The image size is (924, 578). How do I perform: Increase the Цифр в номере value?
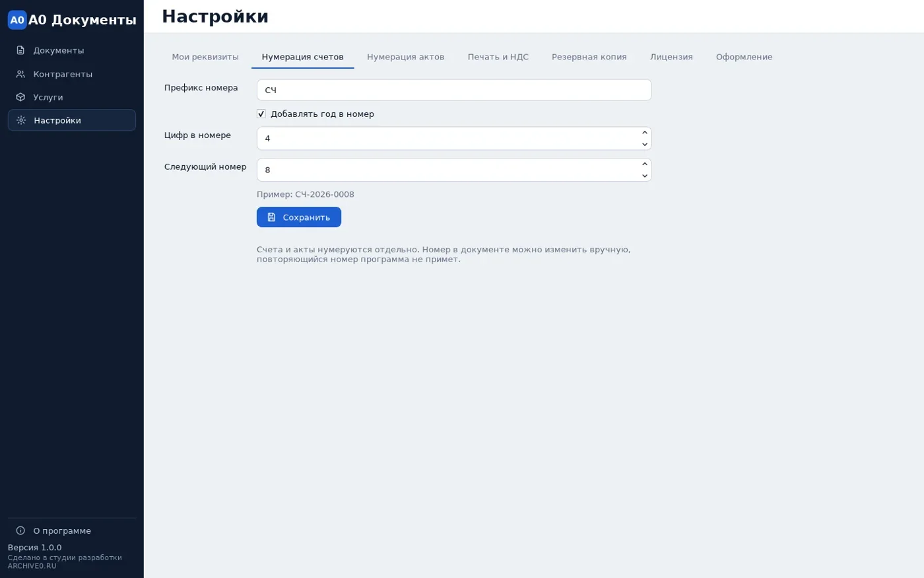tap(645, 133)
